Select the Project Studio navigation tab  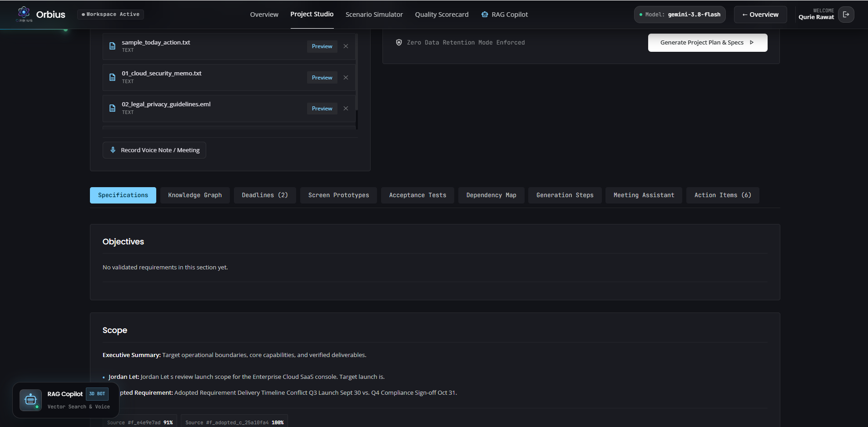tap(312, 15)
